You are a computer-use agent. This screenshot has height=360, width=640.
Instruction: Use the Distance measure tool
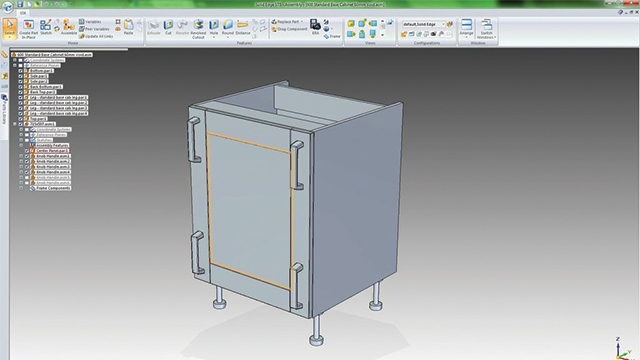(x=242, y=28)
